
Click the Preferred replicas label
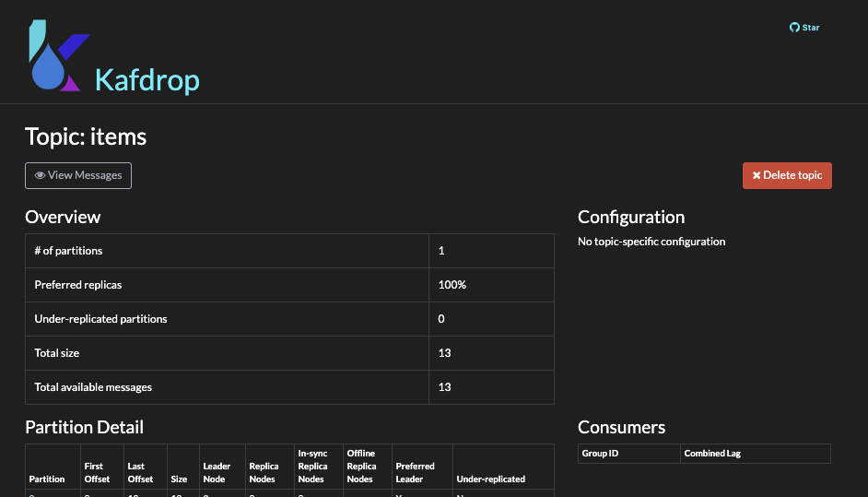click(x=78, y=285)
